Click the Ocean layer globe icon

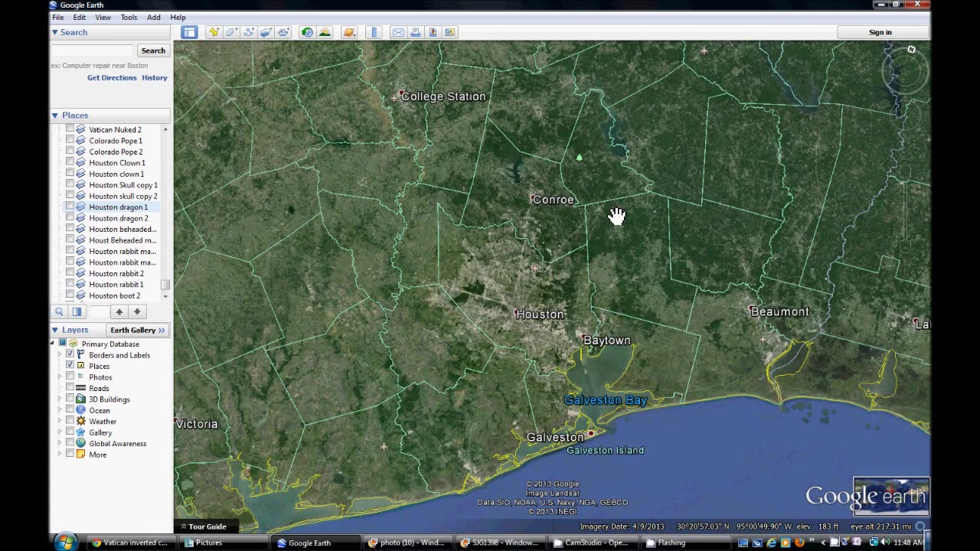pyautogui.click(x=80, y=410)
